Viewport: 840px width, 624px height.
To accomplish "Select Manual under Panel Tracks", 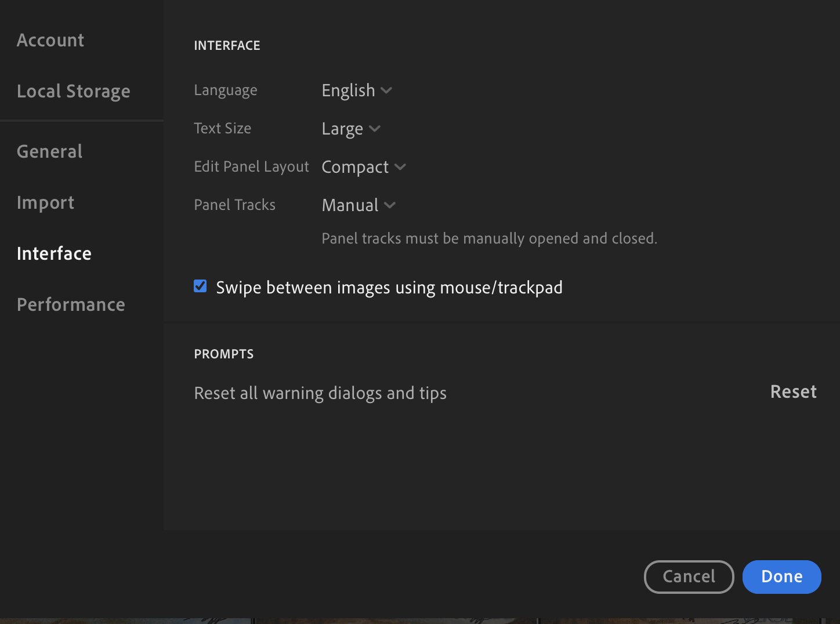I will pos(349,205).
